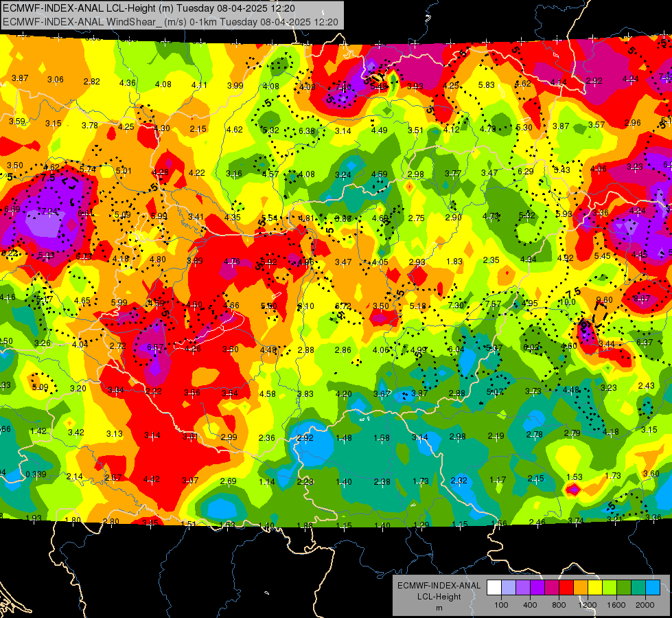Click the wind shear value "1.42"
The height and width of the screenshot is (618, 672).
click(x=38, y=431)
